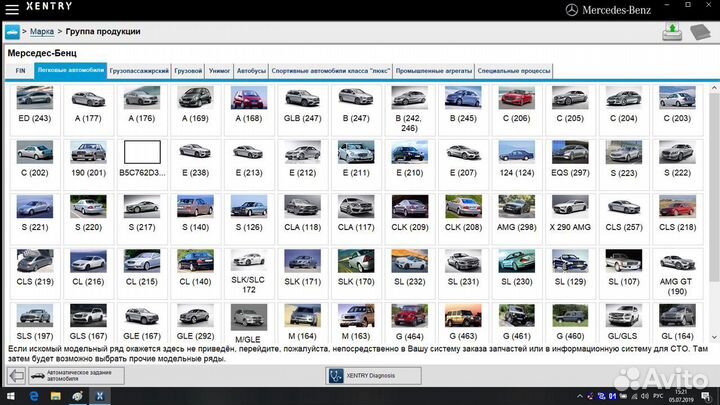Viewport: 720px width, 405px height.
Task: Select the SL (107) model series
Action: [624, 273]
